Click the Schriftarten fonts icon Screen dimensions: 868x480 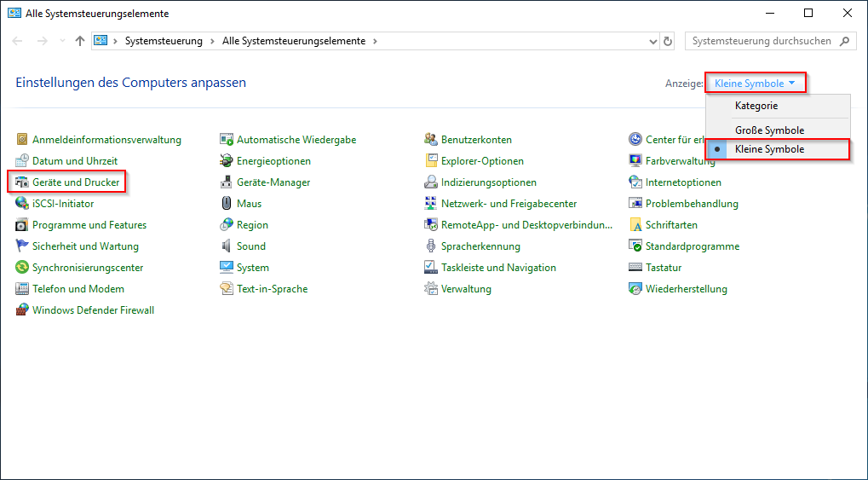click(x=635, y=225)
